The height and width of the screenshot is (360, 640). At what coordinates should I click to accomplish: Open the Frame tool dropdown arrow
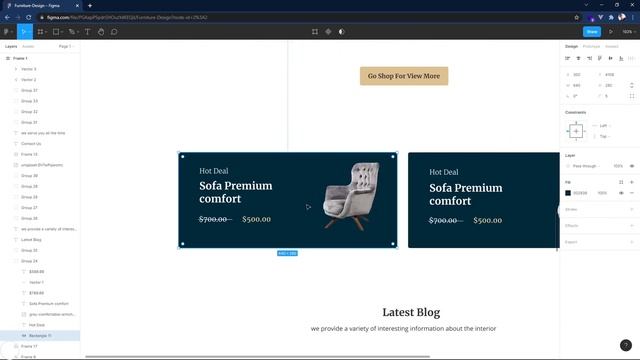[x=46, y=32]
